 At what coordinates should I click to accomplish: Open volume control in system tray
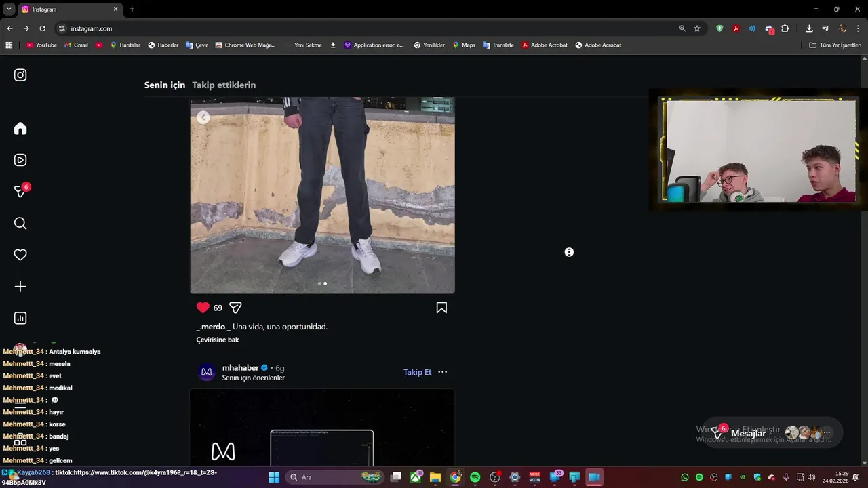pyautogui.click(x=812, y=477)
